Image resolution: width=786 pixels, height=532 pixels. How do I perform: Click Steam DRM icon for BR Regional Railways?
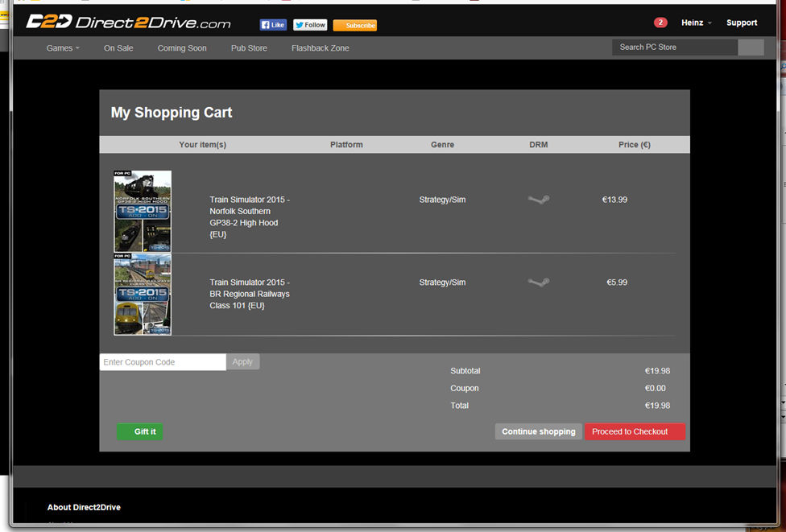[x=538, y=282]
